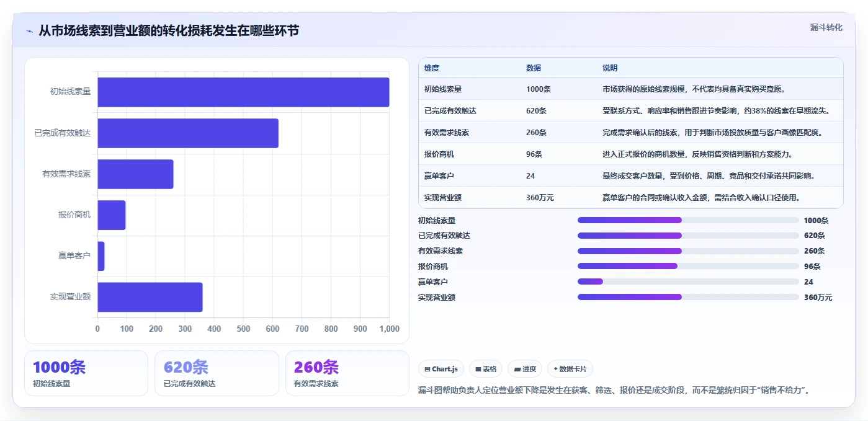Image resolution: width=868 pixels, height=421 pixels.
Task: Click the 96条 value beside the progress bar
Action: [x=812, y=267]
